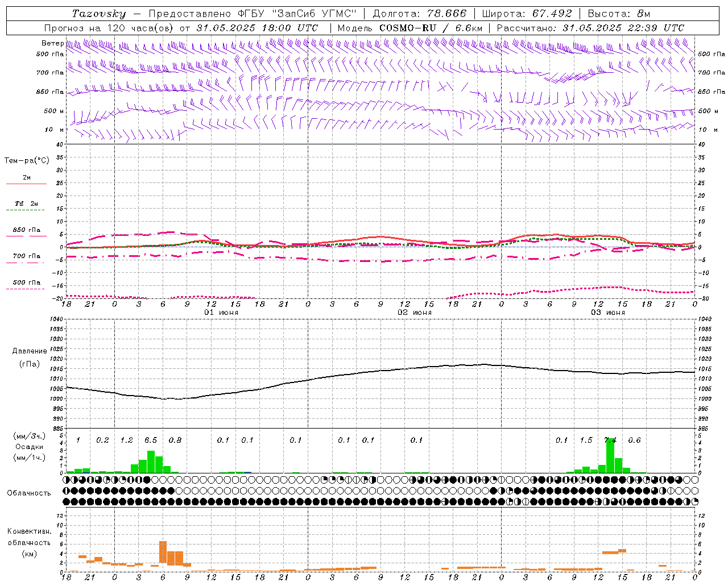Click the '10 м' wind level label on left
Viewport: 728px width, 582px height.
(55, 130)
